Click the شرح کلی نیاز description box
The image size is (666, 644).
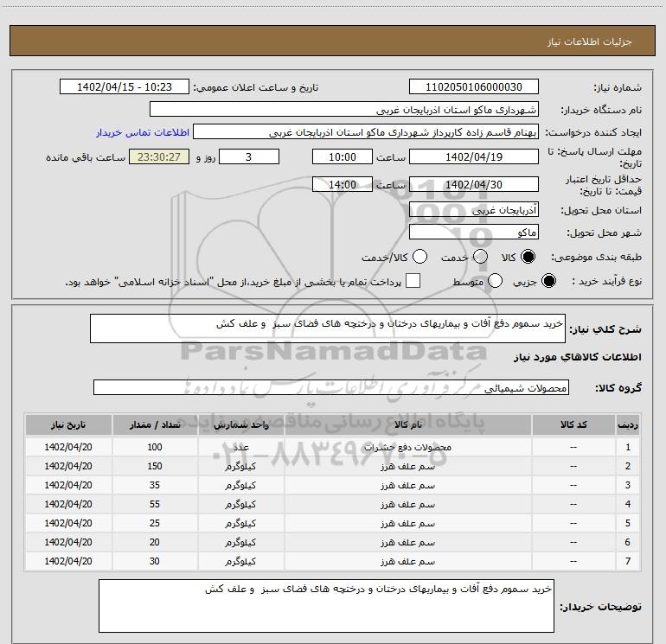pyautogui.click(x=328, y=328)
